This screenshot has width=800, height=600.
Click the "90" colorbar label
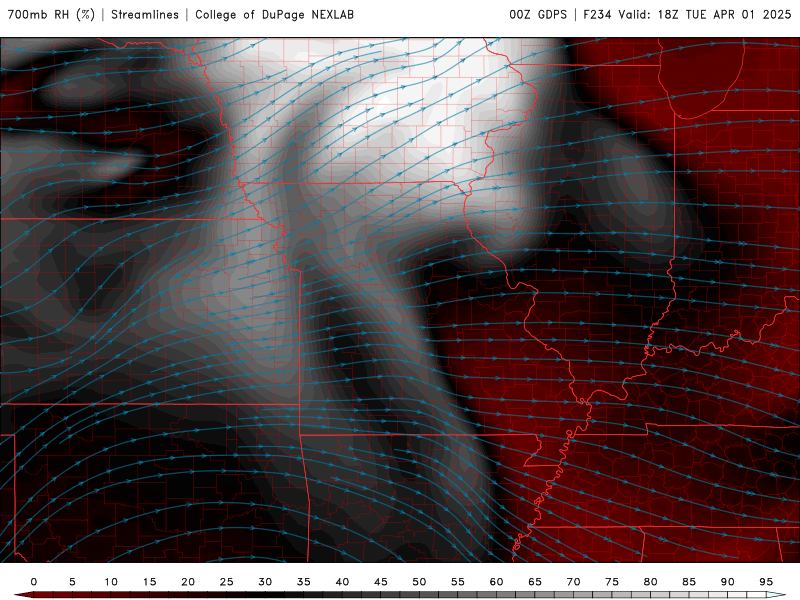point(727,582)
